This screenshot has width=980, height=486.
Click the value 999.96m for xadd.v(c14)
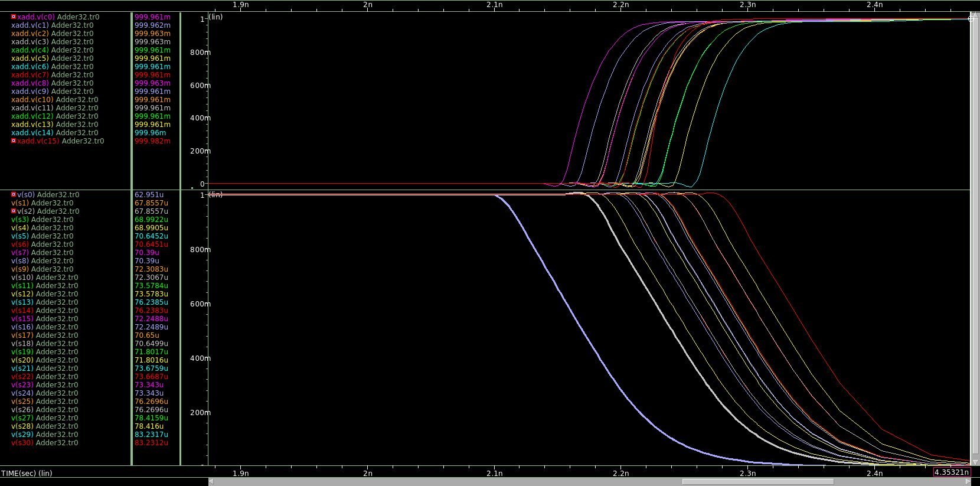(150, 133)
